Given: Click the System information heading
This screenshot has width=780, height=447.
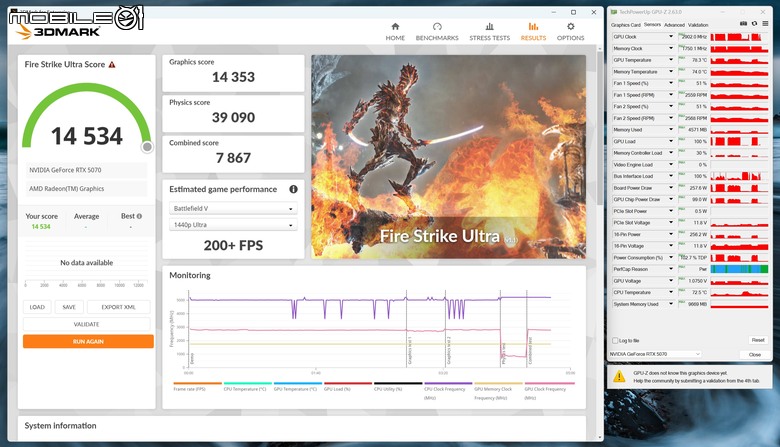Looking at the screenshot, I should pyautogui.click(x=61, y=426).
